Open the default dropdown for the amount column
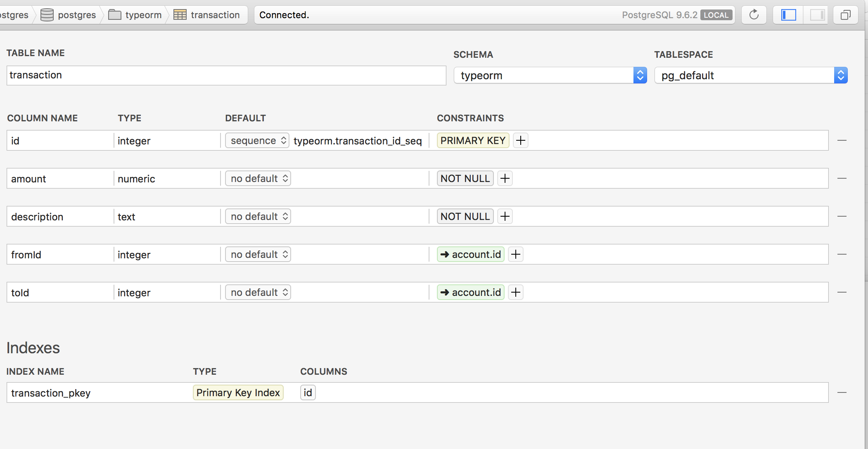The width and height of the screenshot is (868, 449). click(x=257, y=178)
